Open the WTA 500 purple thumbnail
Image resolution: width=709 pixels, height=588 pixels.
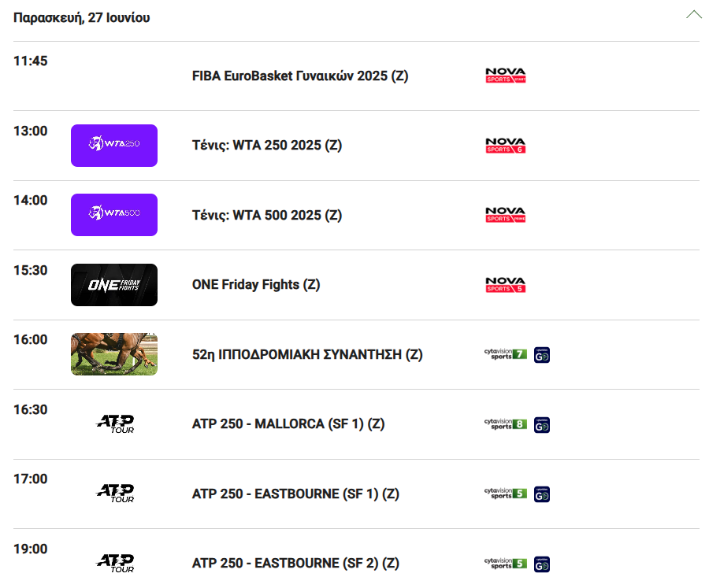(x=114, y=215)
